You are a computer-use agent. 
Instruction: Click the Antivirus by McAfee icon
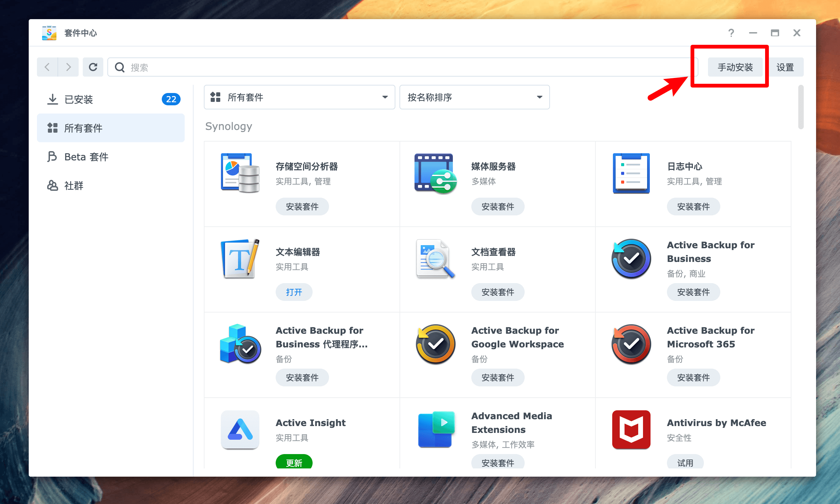(631, 429)
